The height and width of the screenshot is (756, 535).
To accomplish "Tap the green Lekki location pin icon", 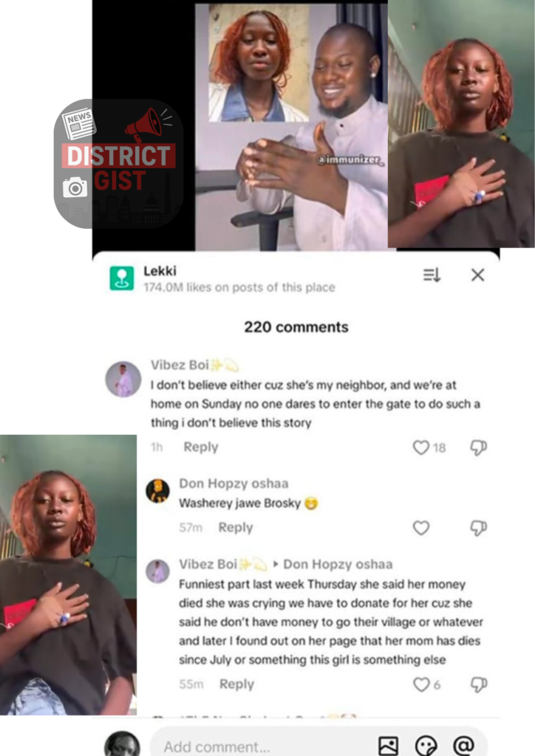I will 122,278.
